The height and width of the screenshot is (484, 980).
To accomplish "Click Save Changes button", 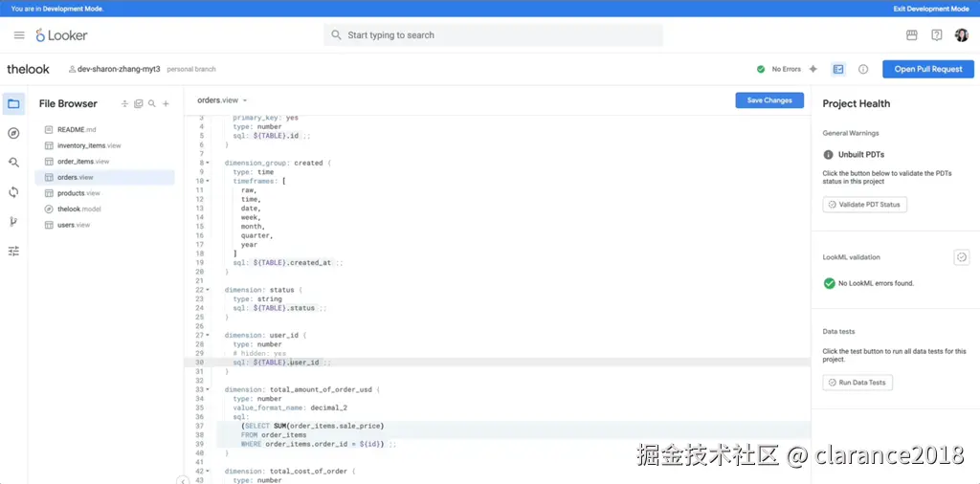I will point(769,100).
